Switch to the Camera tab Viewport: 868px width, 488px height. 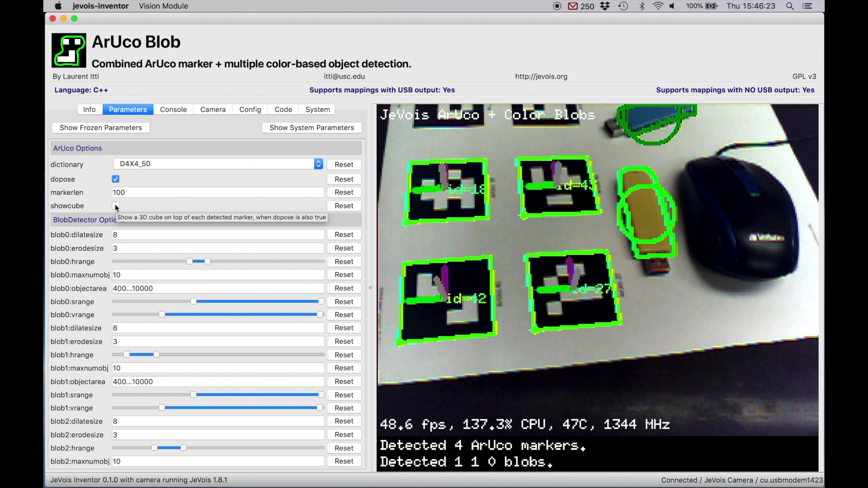coord(213,109)
